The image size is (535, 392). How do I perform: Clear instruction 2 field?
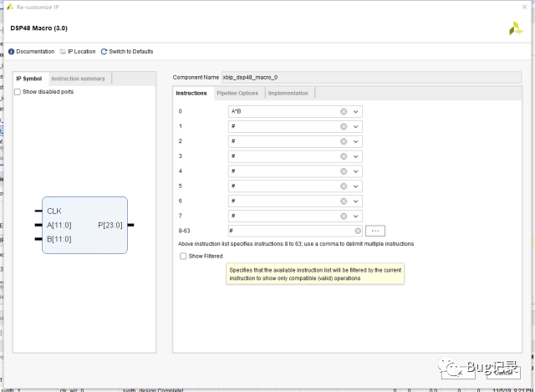(344, 141)
